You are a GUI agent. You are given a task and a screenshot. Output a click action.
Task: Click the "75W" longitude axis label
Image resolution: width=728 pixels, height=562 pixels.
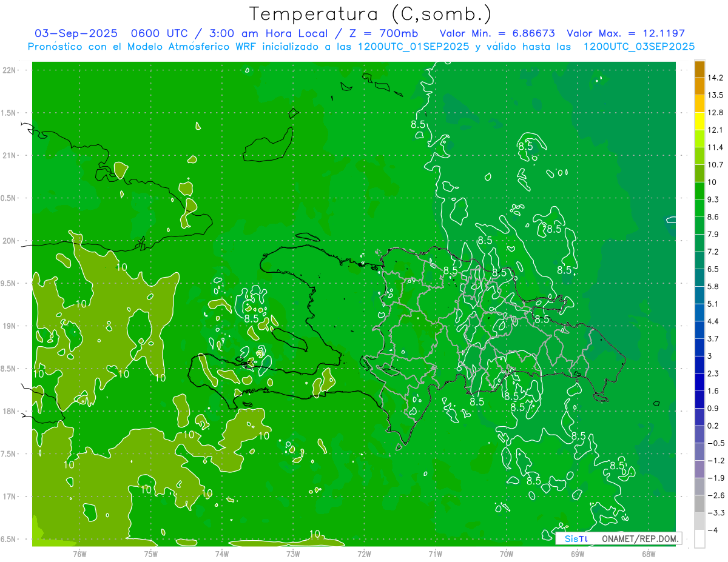[150, 554]
